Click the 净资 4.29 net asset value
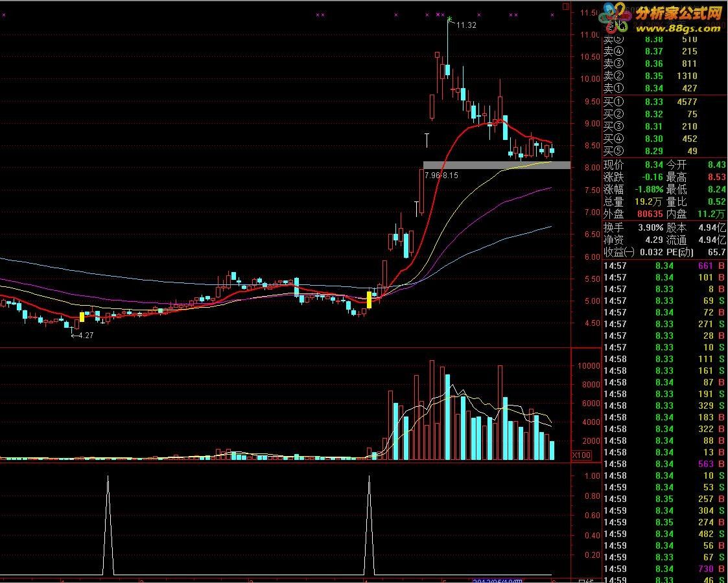This screenshot has width=728, height=583. click(x=653, y=240)
